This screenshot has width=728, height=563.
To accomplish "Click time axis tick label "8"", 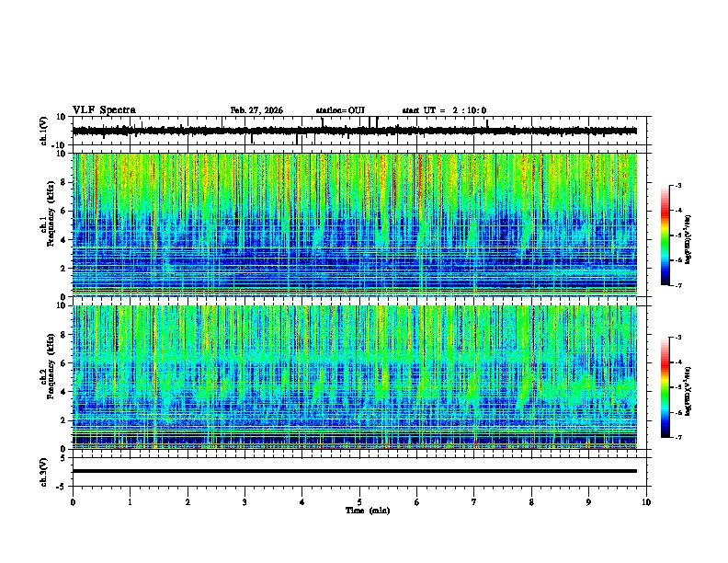I will pos(531,502).
